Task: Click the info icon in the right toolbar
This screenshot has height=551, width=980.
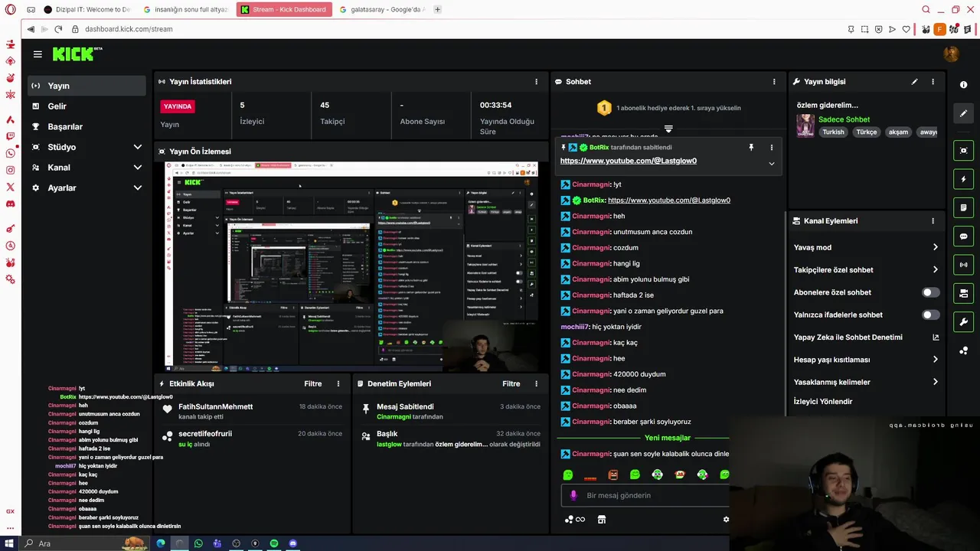Action: tap(963, 85)
